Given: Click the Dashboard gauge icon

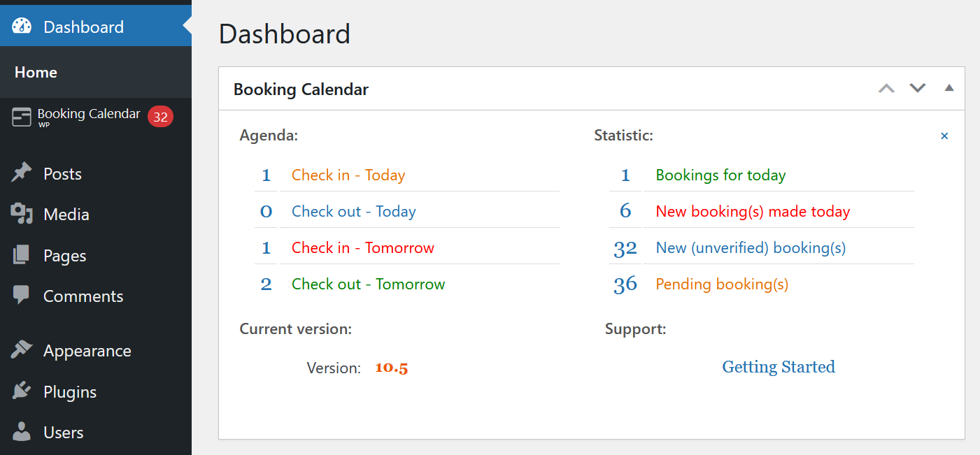Looking at the screenshot, I should [x=22, y=27].
